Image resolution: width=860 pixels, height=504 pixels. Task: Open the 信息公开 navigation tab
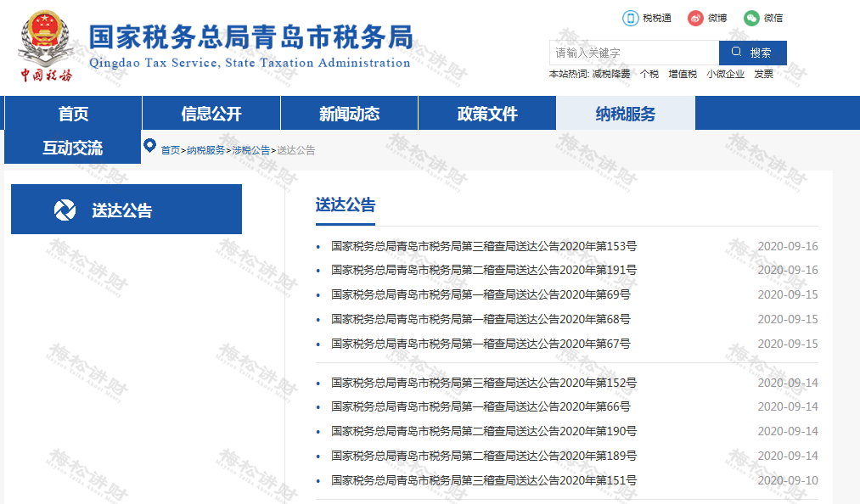click(211, 114)
